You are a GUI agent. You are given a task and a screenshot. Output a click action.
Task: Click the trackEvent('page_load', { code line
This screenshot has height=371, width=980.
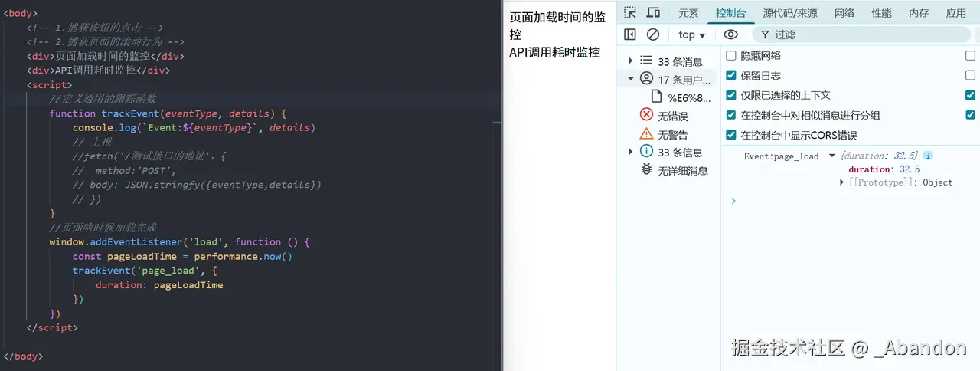tap(145, 271)
